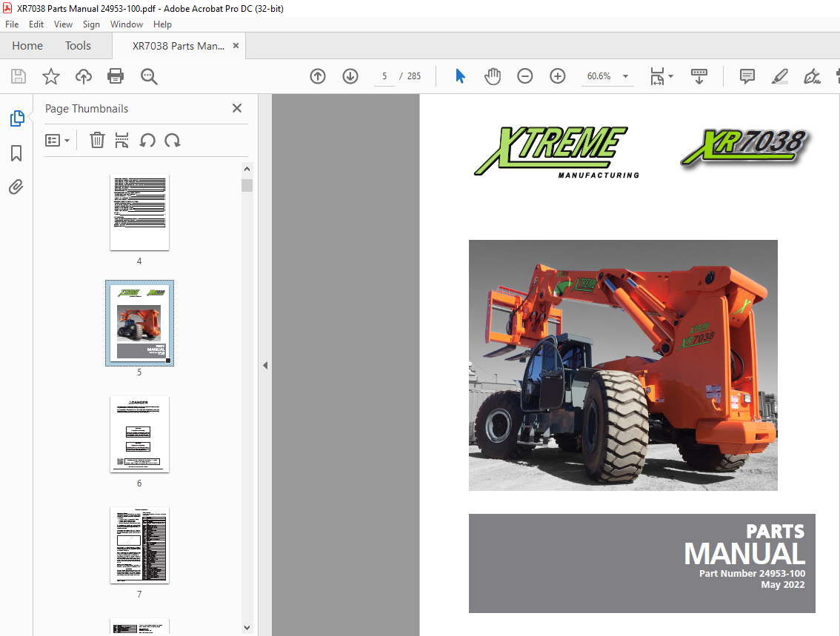Screen dimensions: 840x636
Task: Click the thumbnail panel print pages icon
Action: coord(121,140)
